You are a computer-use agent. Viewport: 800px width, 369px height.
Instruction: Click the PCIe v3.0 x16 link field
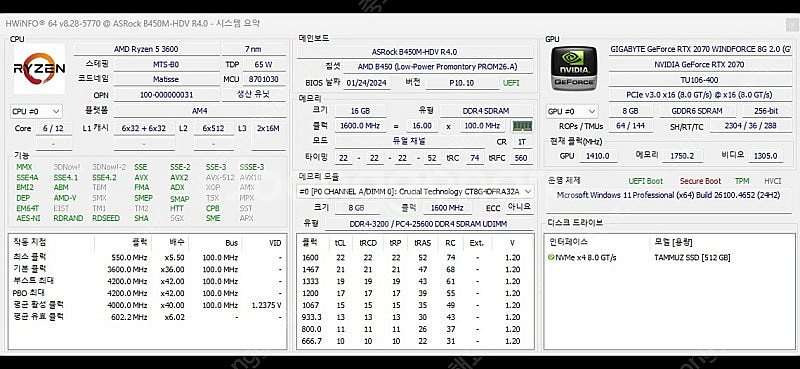(x=699, y=95)
